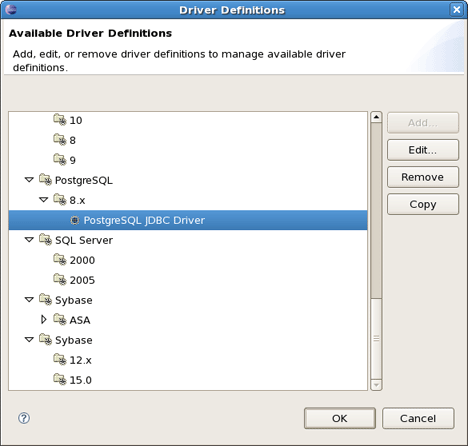Click the scrollbar down arrow
This screenshot has width=468, height=446.
pyautogui.click(x=376, y=385)
